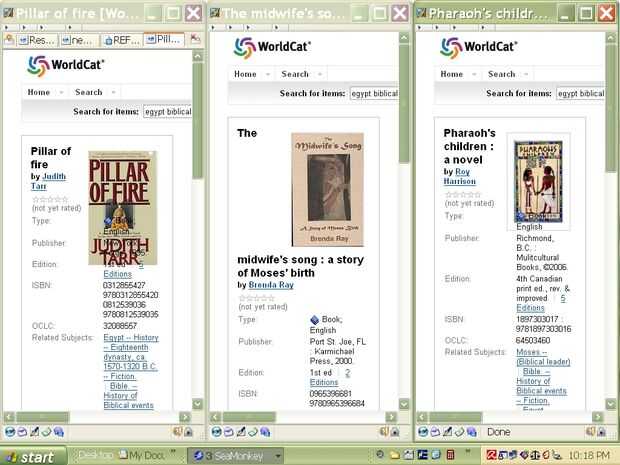Open Address Book icon in Pillar of fire window

47,432
